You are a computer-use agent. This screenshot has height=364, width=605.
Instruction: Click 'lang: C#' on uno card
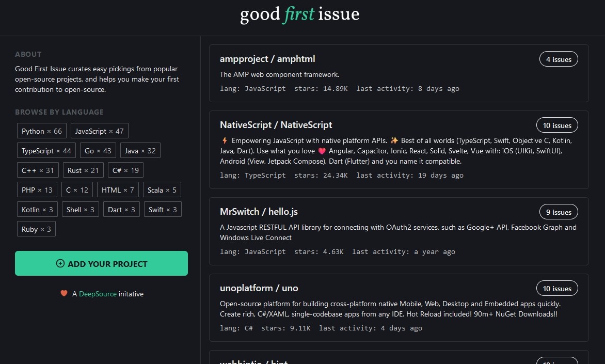coord(236,328)
